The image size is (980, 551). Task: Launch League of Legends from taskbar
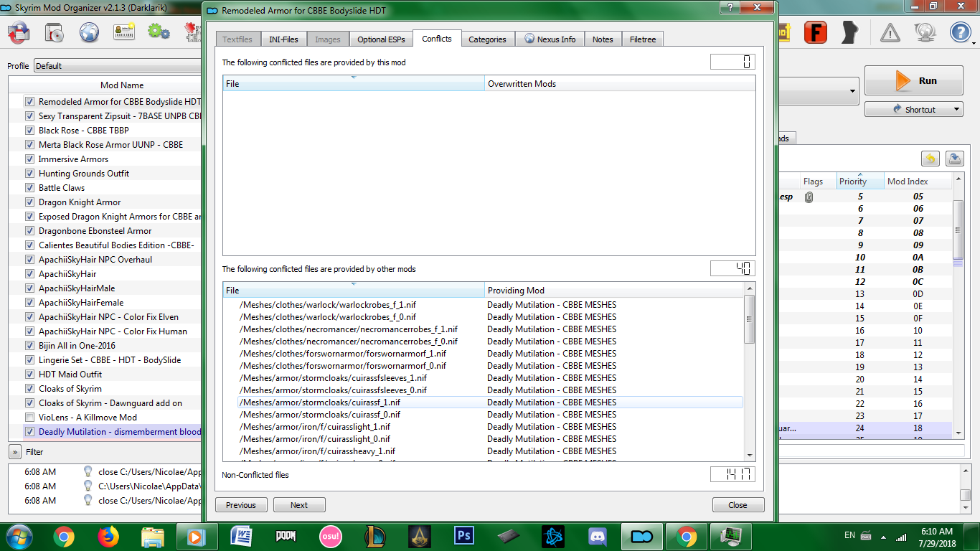[374, 536]
